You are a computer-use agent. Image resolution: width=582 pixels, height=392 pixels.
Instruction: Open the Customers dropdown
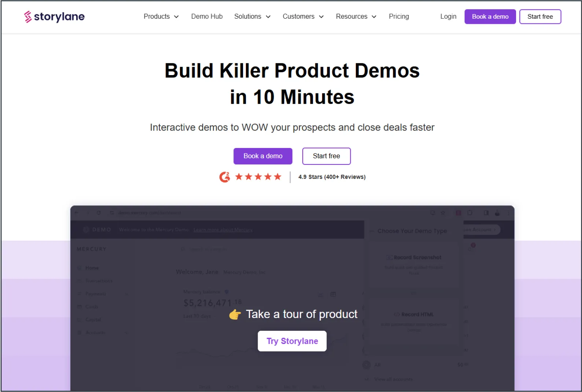click(x=303, y=16)
